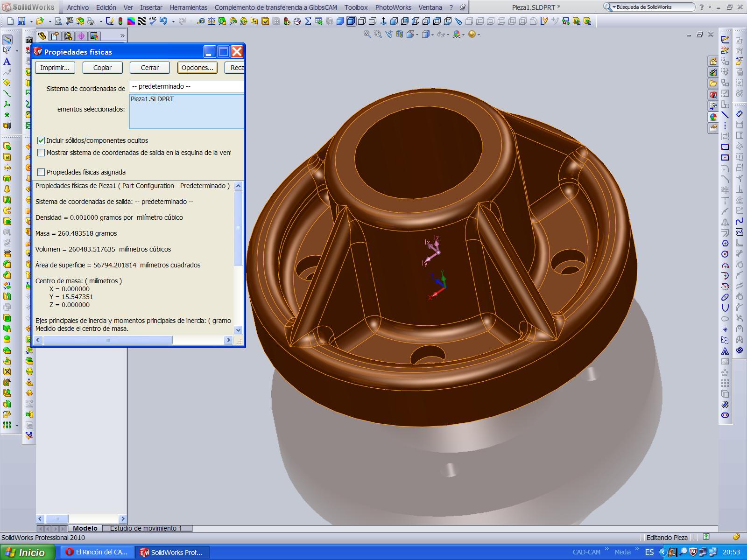Click Zoom to Fit in view toolbar
The width and height of the screenshot is (747, 560).
tap(367, 35)
